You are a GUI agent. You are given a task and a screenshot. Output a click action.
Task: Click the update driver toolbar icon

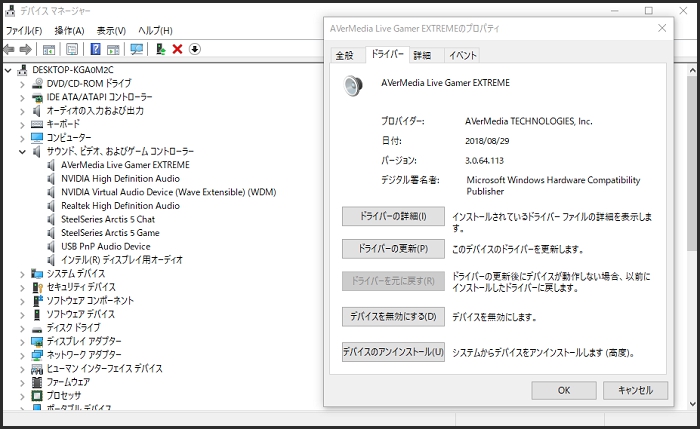click(161, 49)
